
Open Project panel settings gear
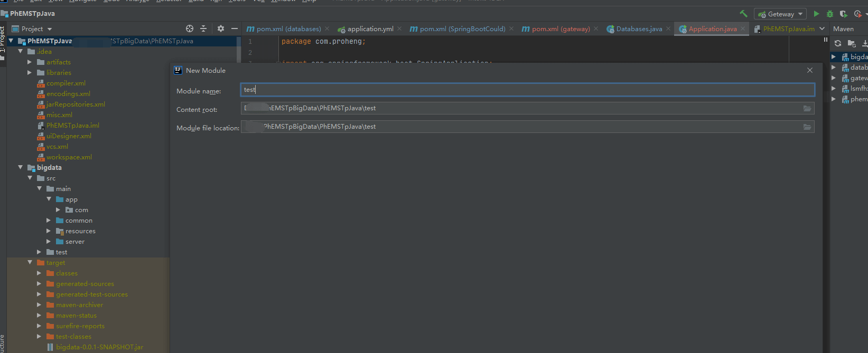point(221,28)
